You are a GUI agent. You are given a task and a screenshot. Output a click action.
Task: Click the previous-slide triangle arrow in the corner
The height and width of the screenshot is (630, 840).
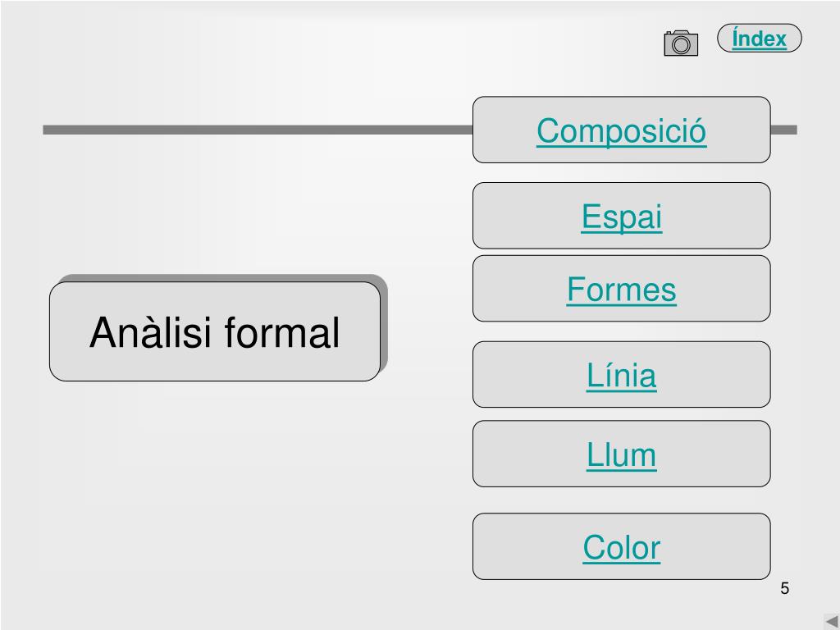point(832,622)
